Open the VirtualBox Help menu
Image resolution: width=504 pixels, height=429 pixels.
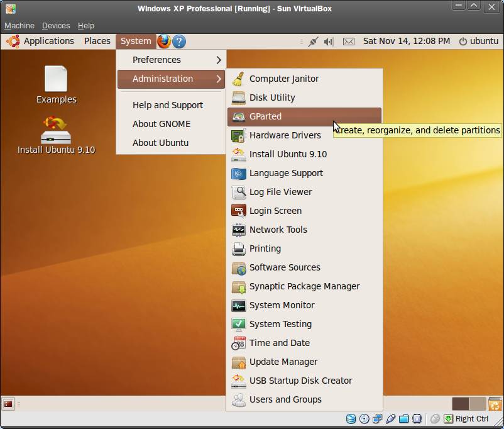pyautogui.click(x=86, y=25)
